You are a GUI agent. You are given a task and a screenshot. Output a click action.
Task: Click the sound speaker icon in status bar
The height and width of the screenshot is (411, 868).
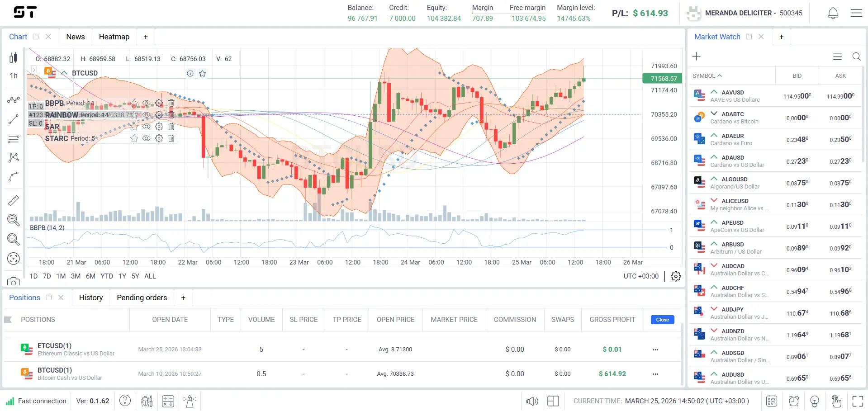(532, 401)
